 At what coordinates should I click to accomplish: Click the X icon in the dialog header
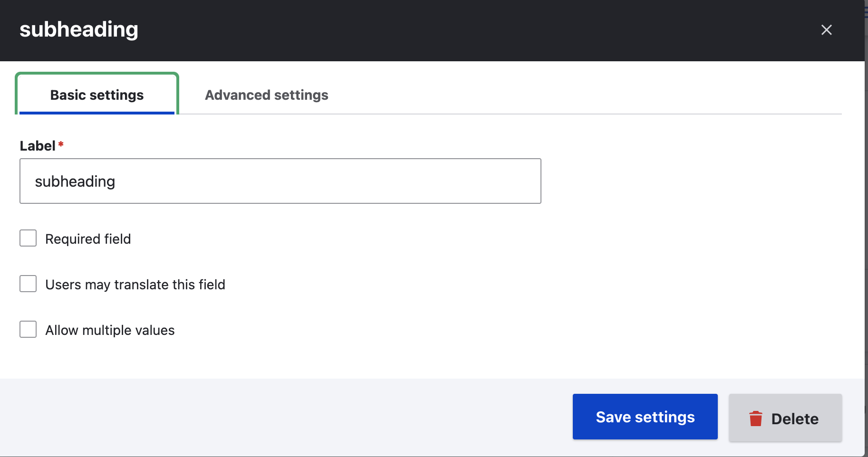tap(826, 30)
